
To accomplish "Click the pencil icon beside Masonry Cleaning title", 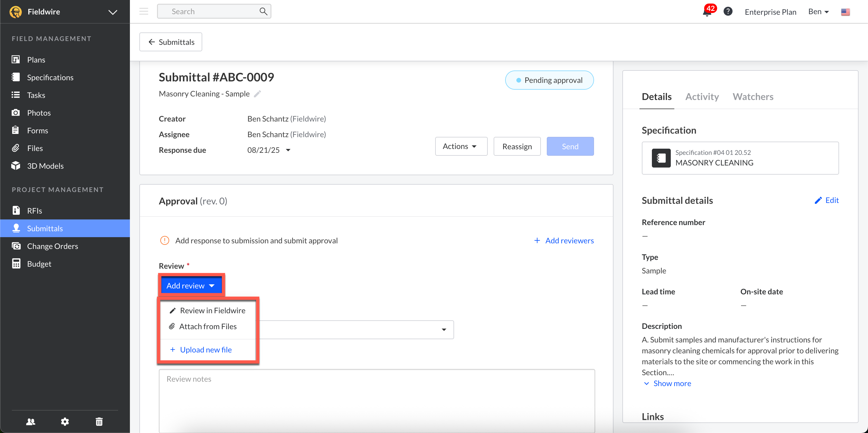I will coord(257,94).
